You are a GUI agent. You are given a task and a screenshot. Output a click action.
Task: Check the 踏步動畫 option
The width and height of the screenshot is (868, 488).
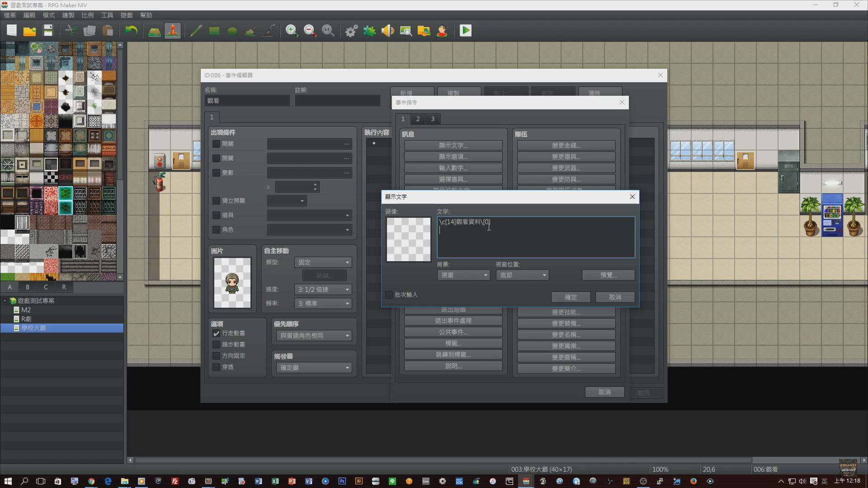216,344
